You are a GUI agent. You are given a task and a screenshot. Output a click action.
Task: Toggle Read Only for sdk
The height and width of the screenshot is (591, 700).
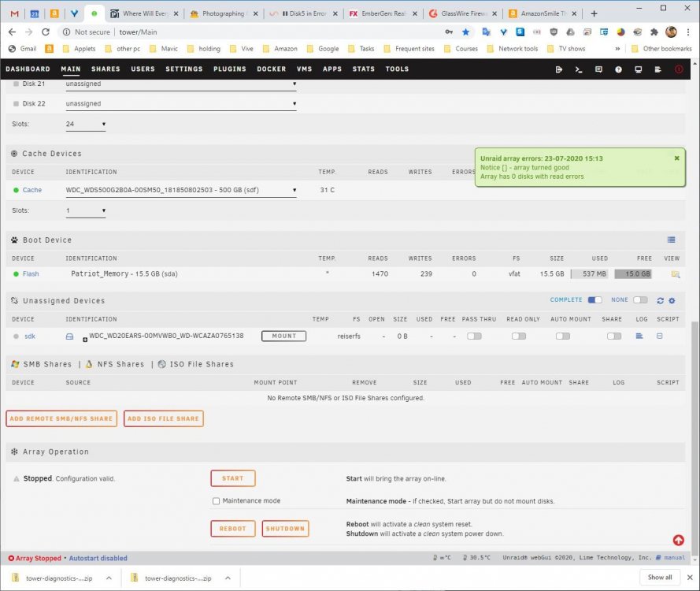pyautogui.click(x=519, y=336)
